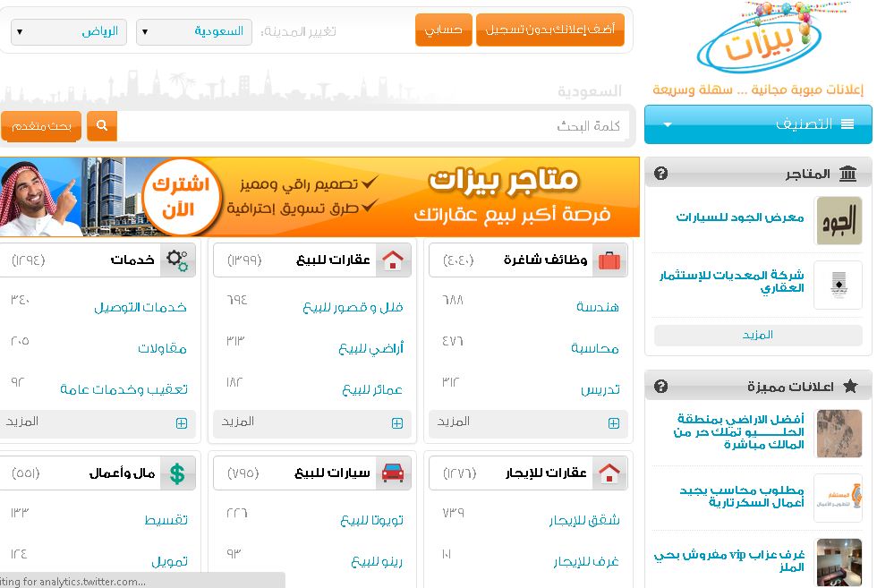Image resolution: width=877 pixels, height=588 pixels.
Task: Click the star icon beside اعلانات مميزة
Action: pyautogui.click(x=850, y=386)
